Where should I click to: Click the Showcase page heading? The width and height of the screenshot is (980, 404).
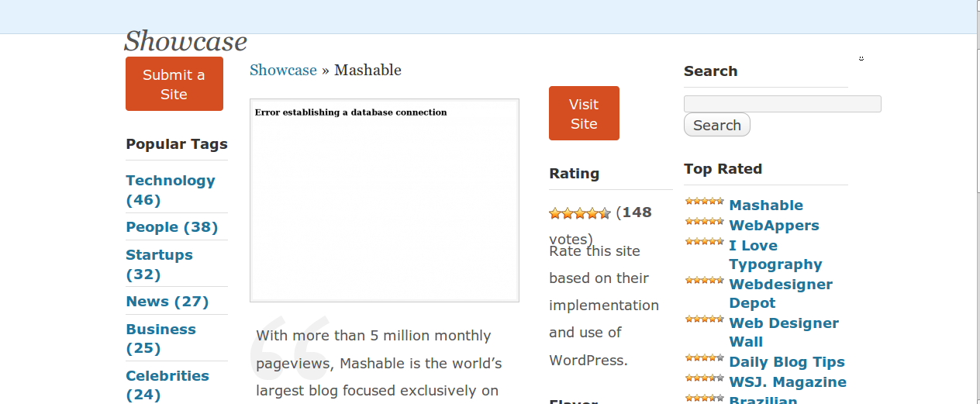click(x=185, y=40)
